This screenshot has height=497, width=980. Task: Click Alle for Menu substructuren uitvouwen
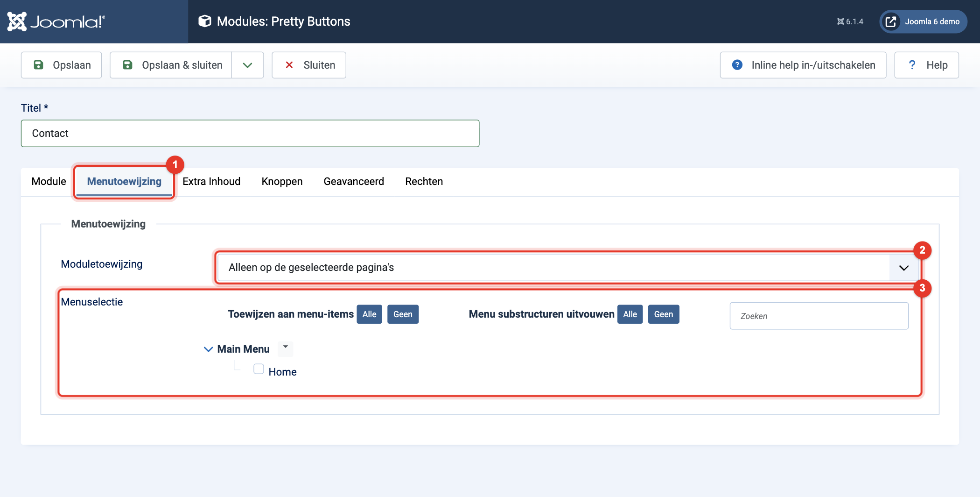[x=630, y=314]
